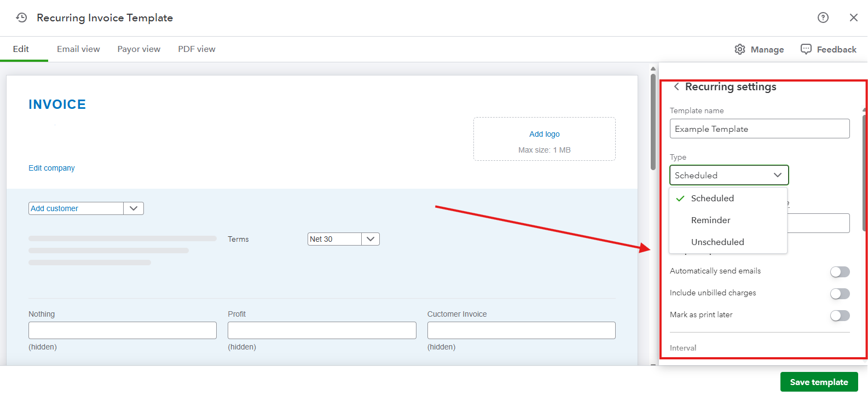Viewport: 868px width, 396px height.
Task: Click the Recurring settings heading
Action: click(731, 86)
